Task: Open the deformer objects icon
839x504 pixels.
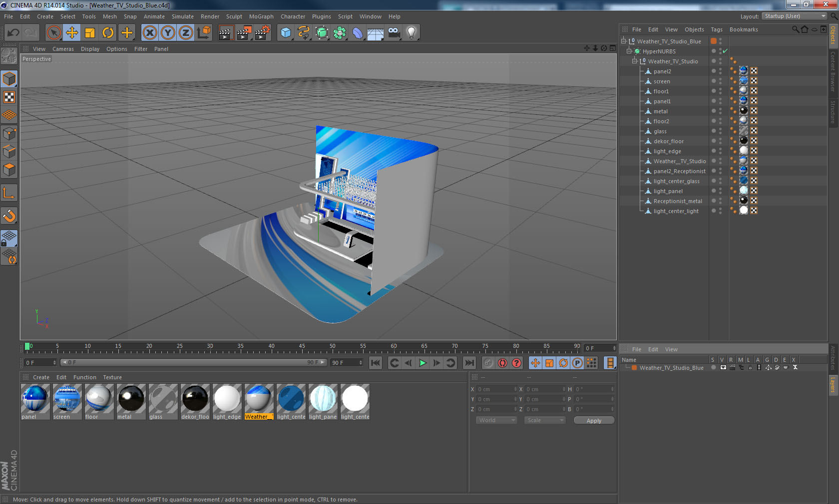Action: point(358,33)
